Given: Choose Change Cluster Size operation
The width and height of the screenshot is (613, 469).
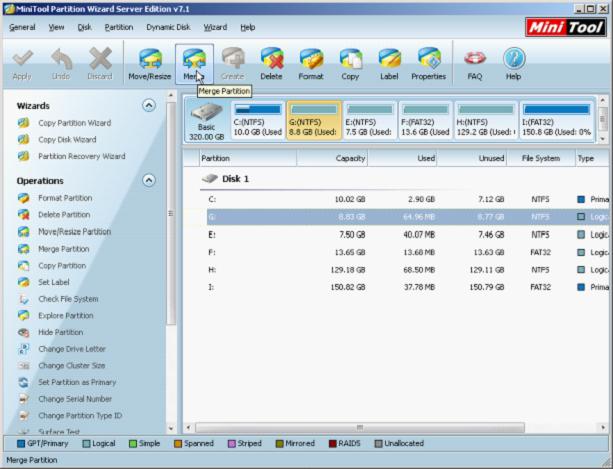Looking at the screenshot, I should pyautogui.click(x=72, y=366).
